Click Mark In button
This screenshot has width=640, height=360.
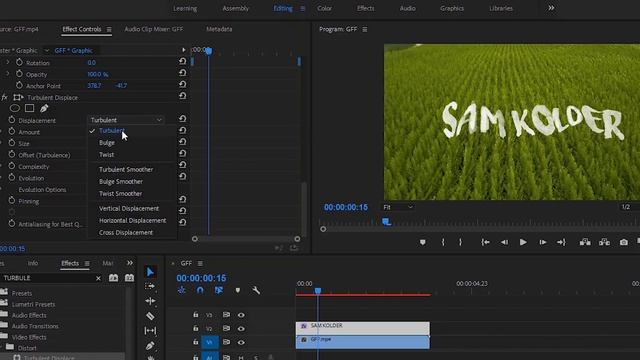443,242
